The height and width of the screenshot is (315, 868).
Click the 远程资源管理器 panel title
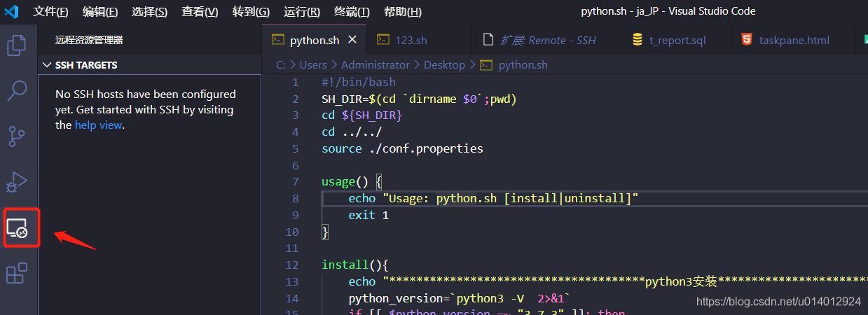click(x=89, y=40)
